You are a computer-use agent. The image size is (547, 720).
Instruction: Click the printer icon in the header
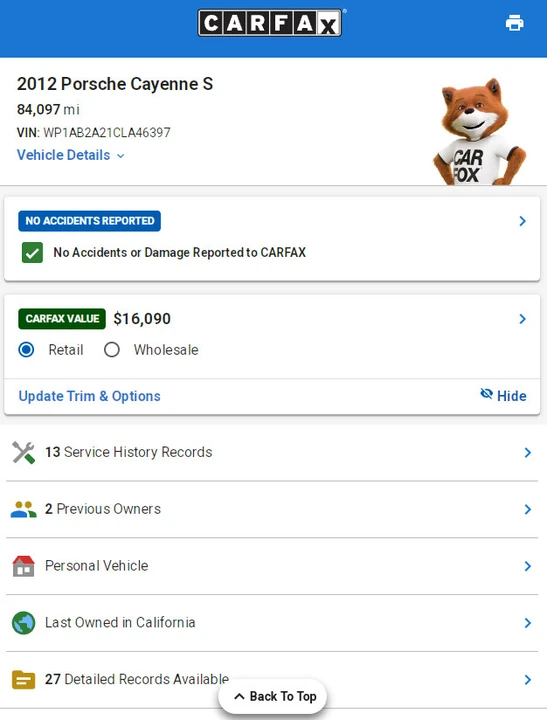pyautogui.click(x=514, y=23)
